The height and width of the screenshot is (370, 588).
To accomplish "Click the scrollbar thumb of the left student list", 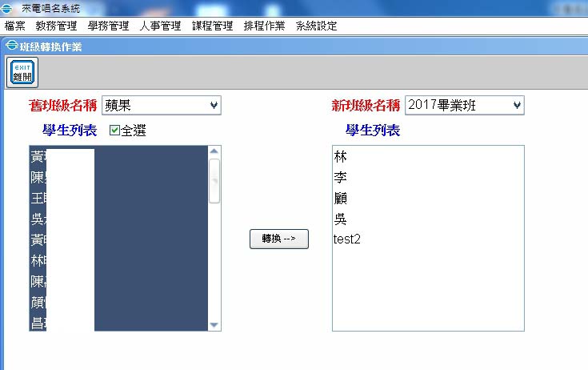I will [x=214, y=180].
